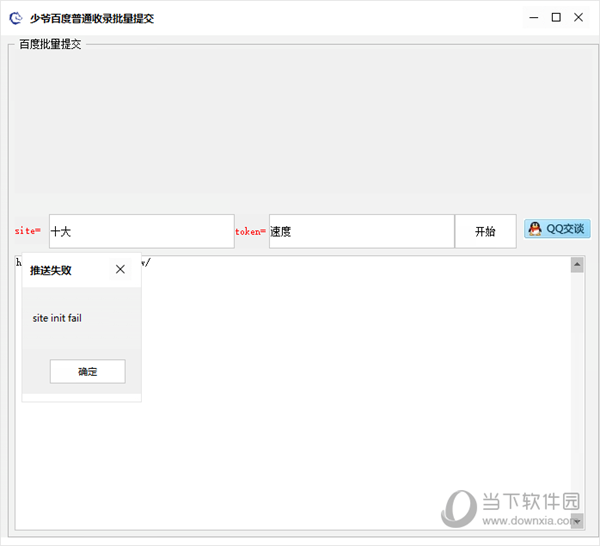The height and width of the screenshot is (546, 600).
Task: Click the red 'site=' label
Action: coord(28,231)
